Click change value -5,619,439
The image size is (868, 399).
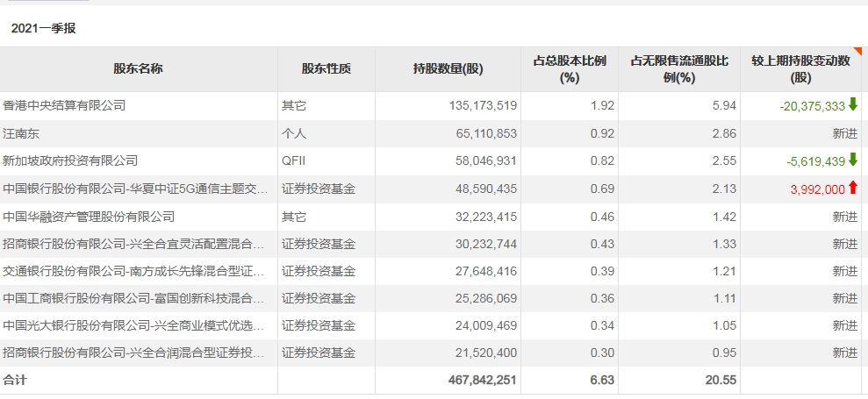pyautogui.click(x=815, y=161)
